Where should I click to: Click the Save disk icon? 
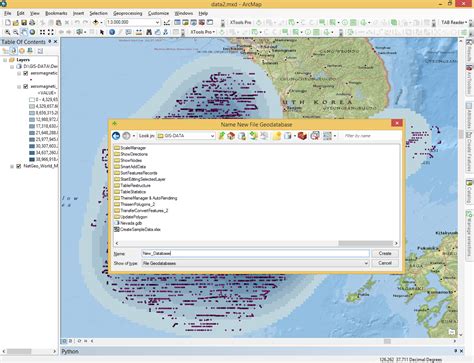[x=24, y=23]
